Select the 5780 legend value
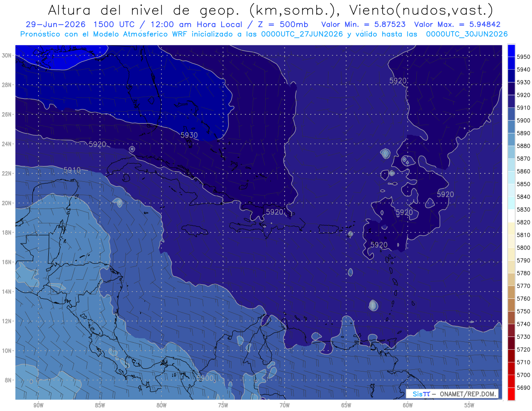 pyautogui.click(x=524, y=273)
